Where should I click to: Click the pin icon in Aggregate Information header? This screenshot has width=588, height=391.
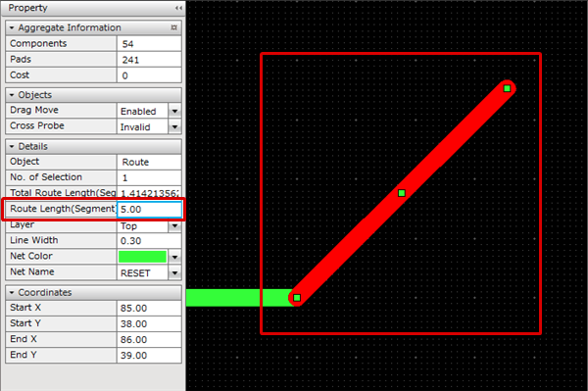point(174,27)
